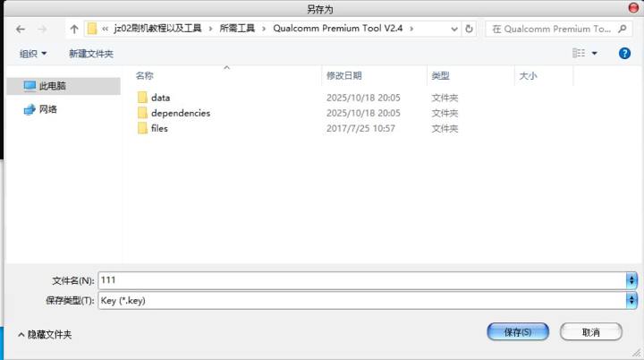This screenshot has height=360, width=644.
Task: Select the files folder name
Action: (159, 128)
